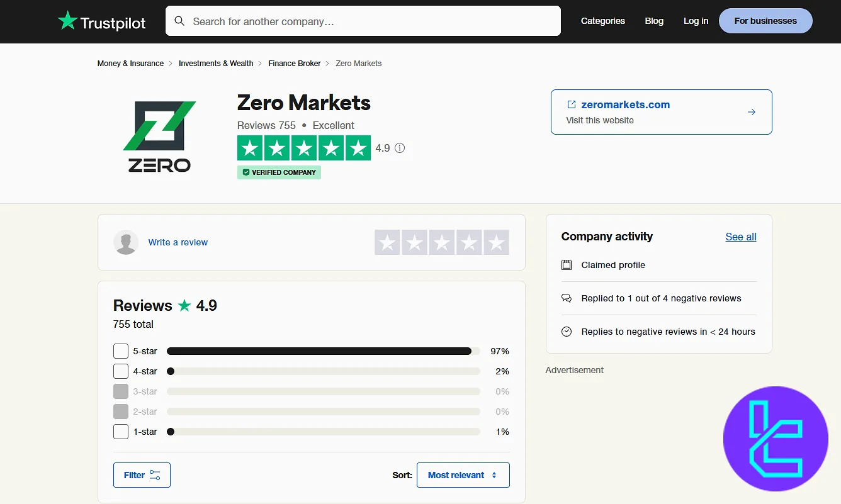
Task: Open the Investments & Wealth breadcrumb
Action: 216,64
